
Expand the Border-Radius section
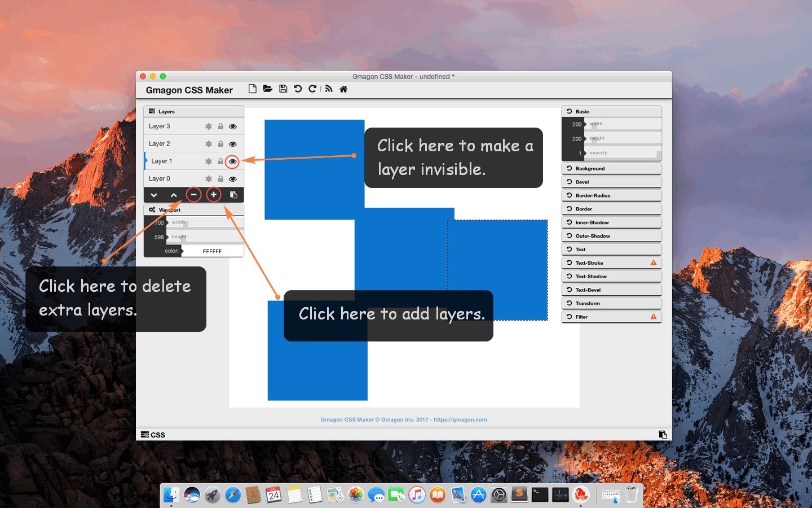coord(611,195)
